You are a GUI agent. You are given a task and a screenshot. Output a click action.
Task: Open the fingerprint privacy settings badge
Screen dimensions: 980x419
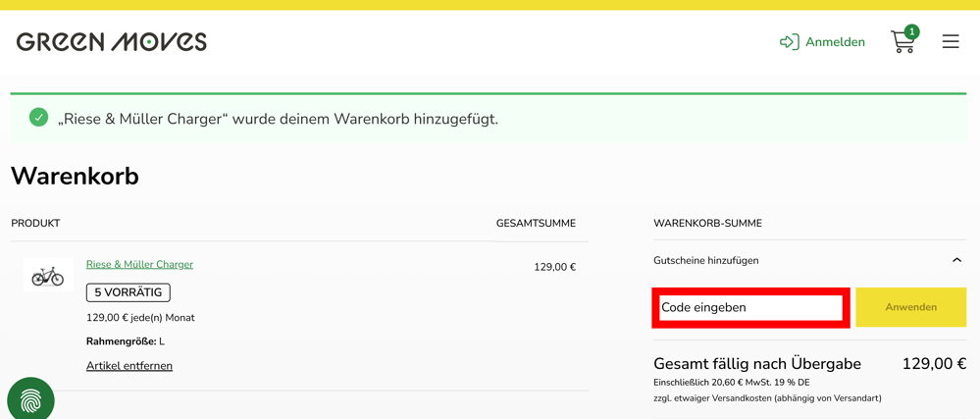(30, 398)
